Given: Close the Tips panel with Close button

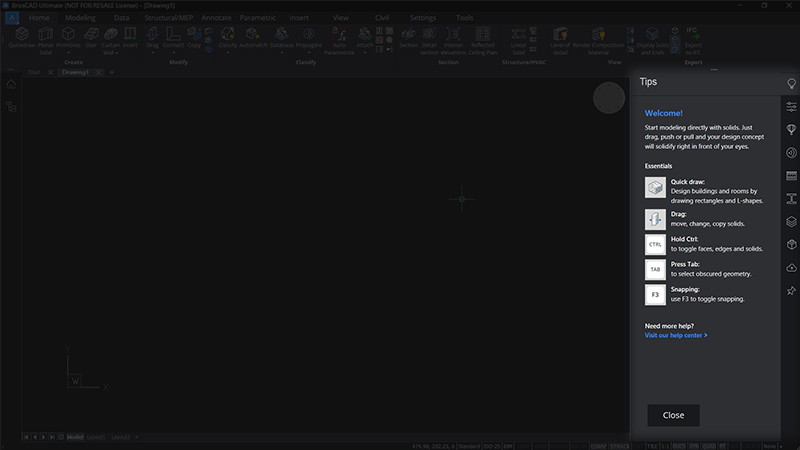Looking at the screenshot, I should point(673,415).
